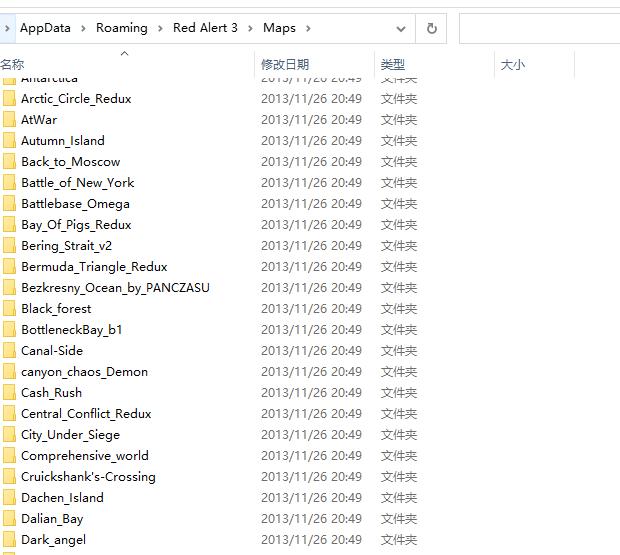Click inside the search input box
The image size is (620, 555).
coord(540,28)
